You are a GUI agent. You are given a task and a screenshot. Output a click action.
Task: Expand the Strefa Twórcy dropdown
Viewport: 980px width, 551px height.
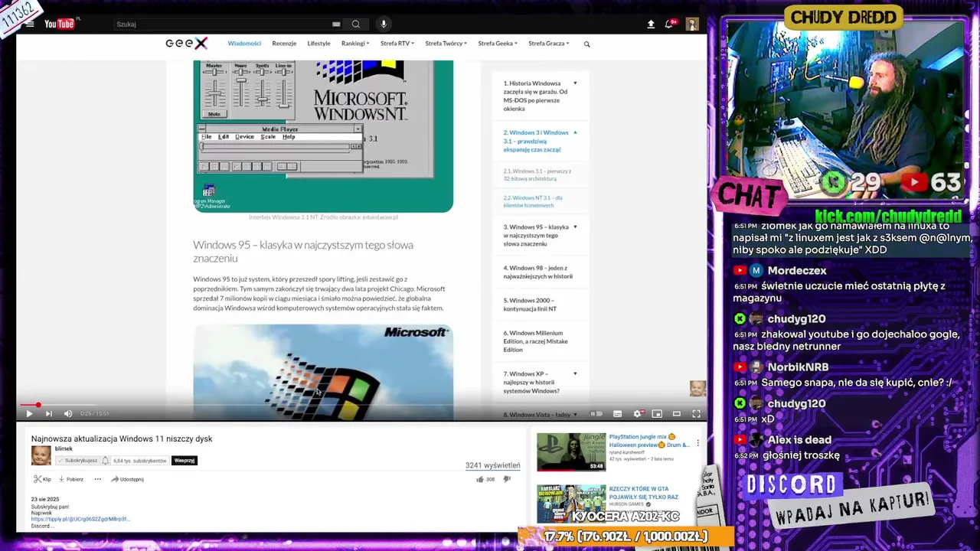pos(446,44)
